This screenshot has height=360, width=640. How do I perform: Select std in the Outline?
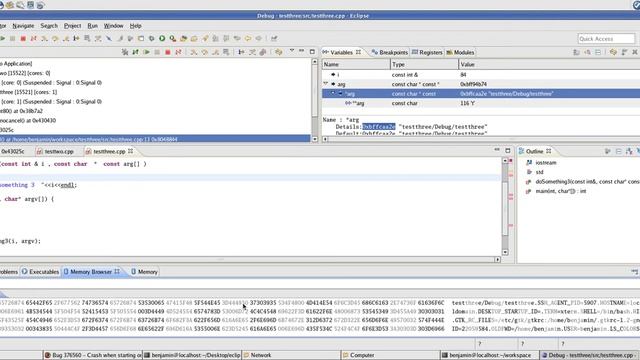pos(539,172)
